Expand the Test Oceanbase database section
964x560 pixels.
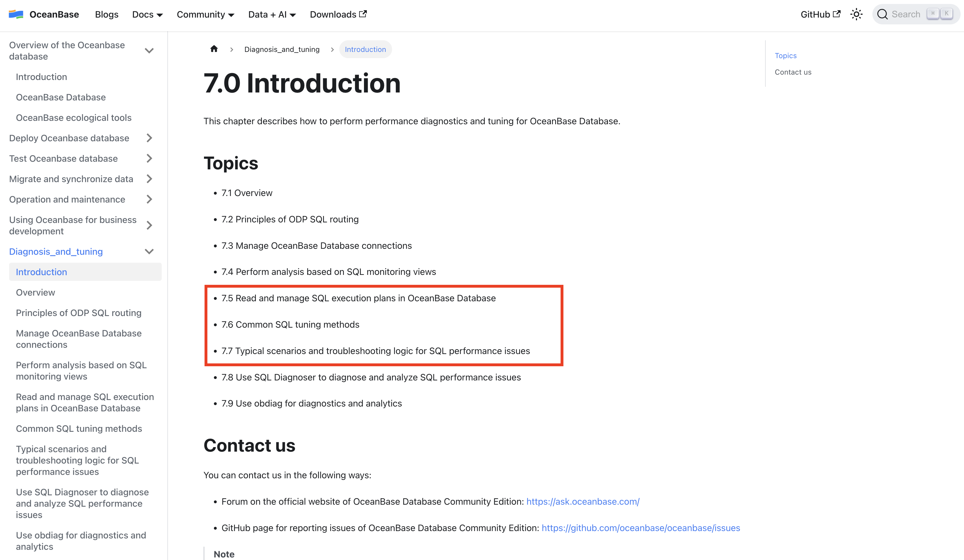tap(150, 158)
